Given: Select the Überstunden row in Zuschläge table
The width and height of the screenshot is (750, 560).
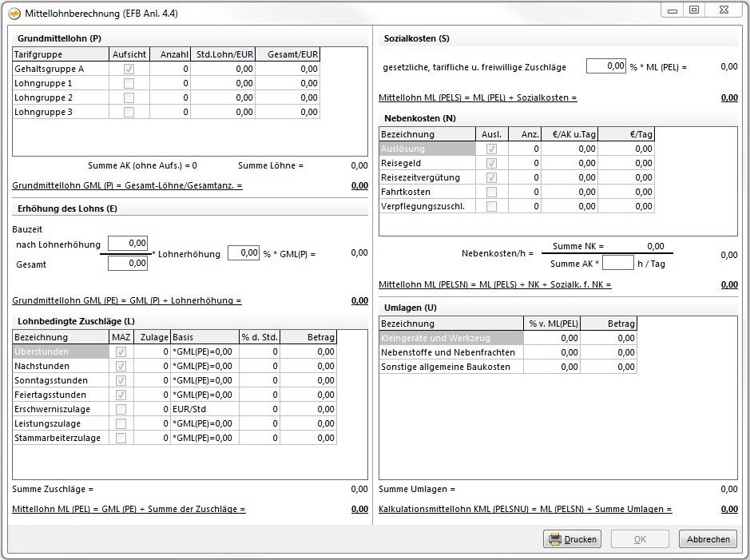Looking at the screenshot, I should [x=60, y=351].
